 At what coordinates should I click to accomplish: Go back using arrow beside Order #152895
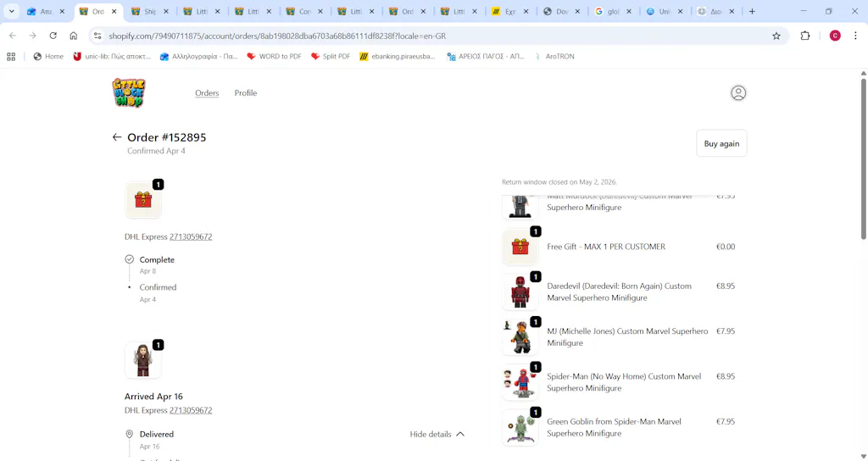[116, 137]
